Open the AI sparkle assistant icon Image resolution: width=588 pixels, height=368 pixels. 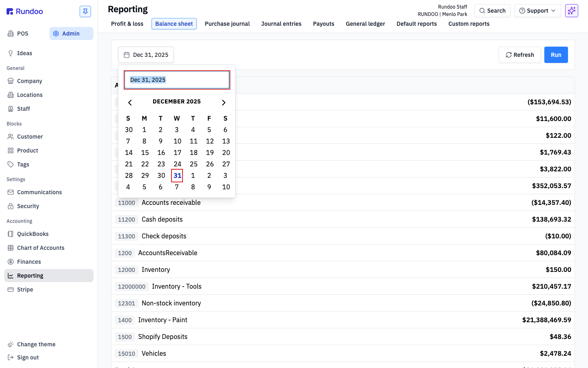pos(572,11)
